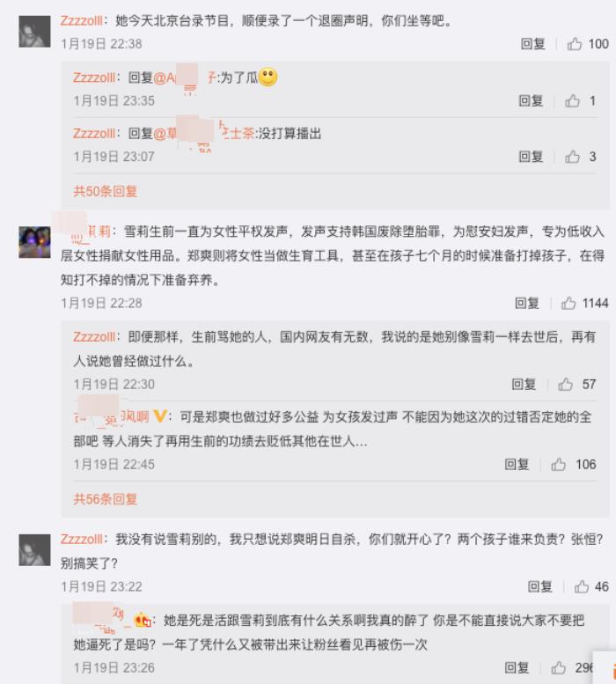Viewport: 616px width, 684px height.
Task: Expand the 共50条回复 thread
Action: pos(105,191)
